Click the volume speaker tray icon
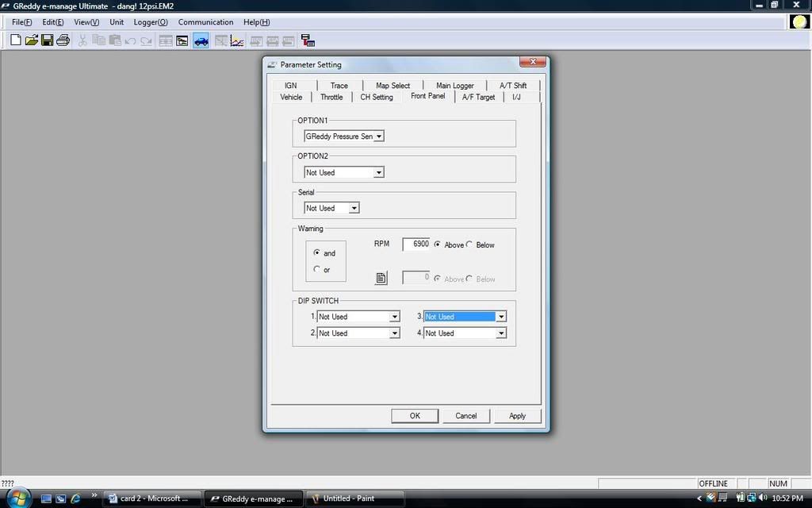This screenshot has height=508, width=812. pos(762,498)
